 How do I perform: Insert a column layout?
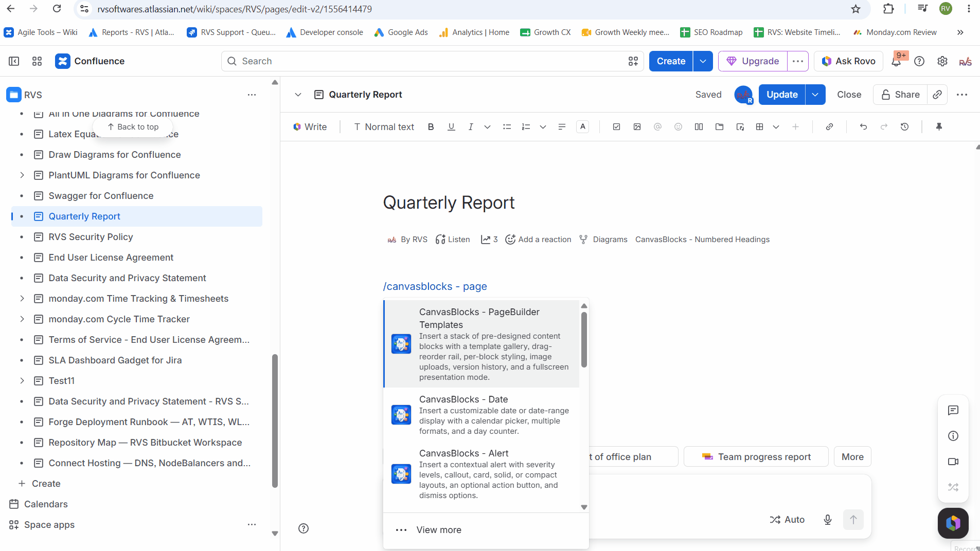click(x=699, y=127)
